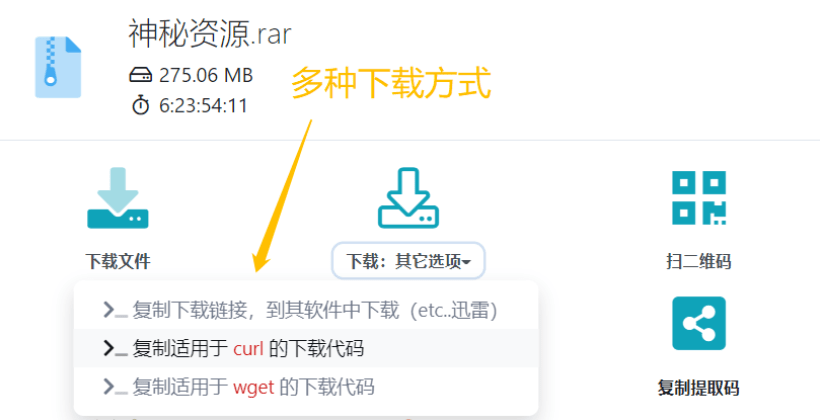Click the blue zip archive file icon
Viewport: 820px width, 420px height.
(58, 67)
